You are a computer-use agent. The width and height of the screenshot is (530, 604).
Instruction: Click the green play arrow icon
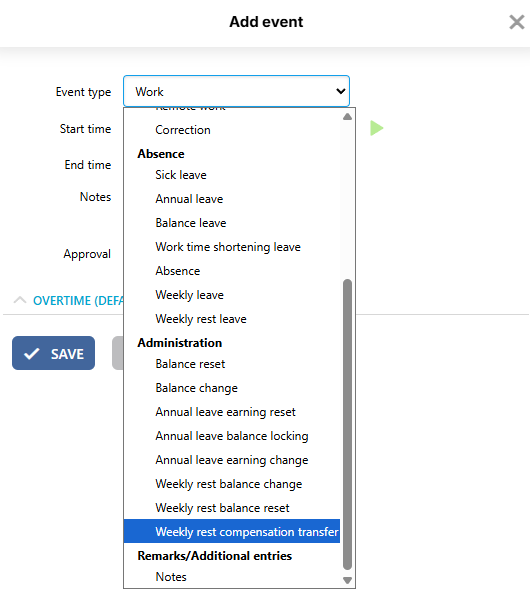click(376, 128)
